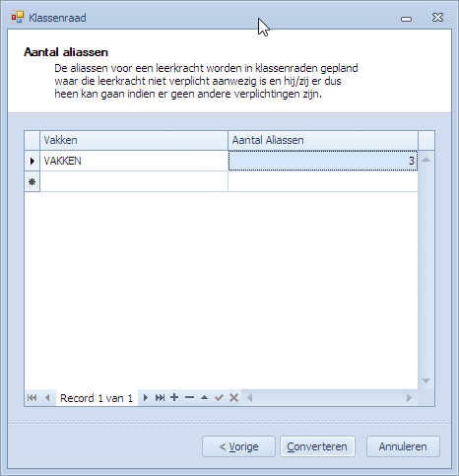Image resolution: width=459 pixels, height=476 pixels.
Task: Confirm edit with checkmark icon
Action: coord(219,398)
